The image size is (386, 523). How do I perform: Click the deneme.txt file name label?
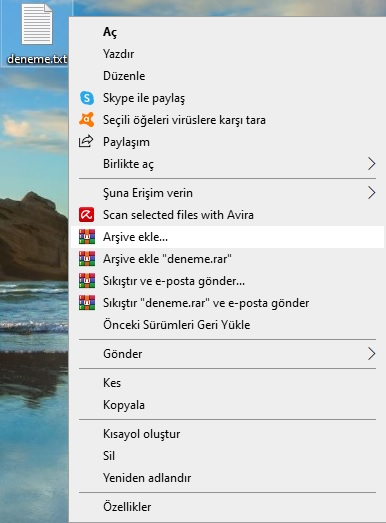click(37, 59)
